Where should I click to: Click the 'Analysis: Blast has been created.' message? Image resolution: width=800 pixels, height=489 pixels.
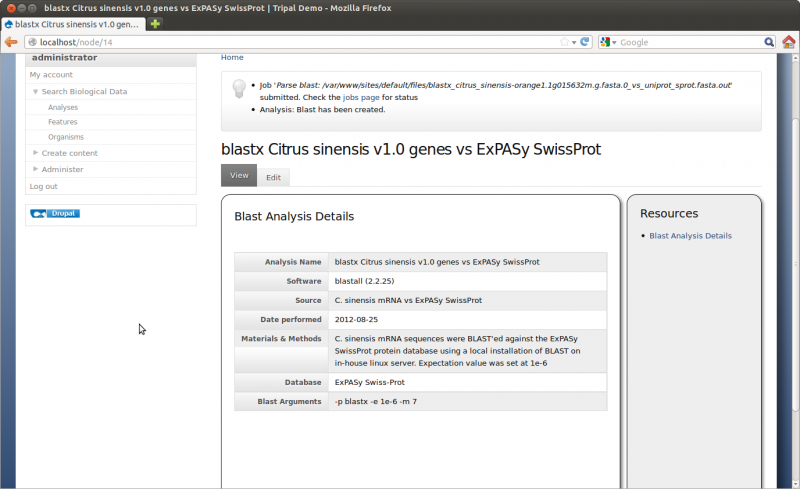(x=322, y=109)
